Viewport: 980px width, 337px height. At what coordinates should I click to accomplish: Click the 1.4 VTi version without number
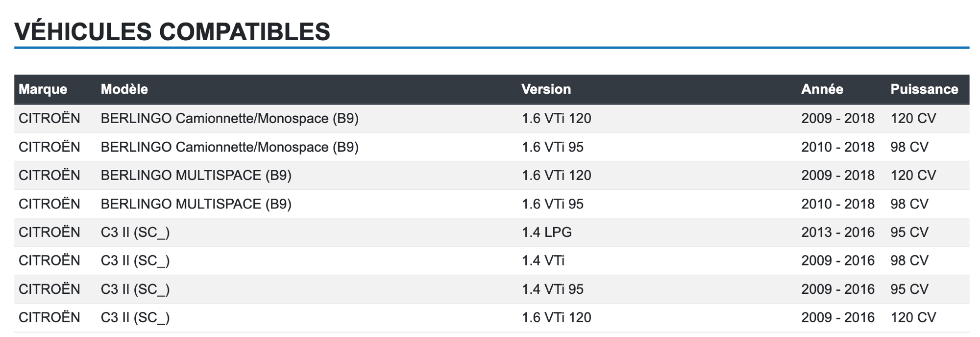pos(543,260)
